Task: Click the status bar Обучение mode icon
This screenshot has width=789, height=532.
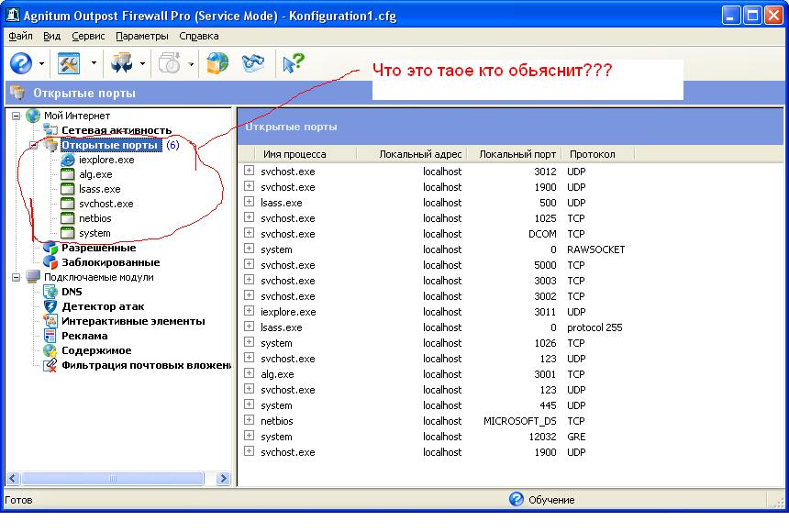Action: (x=517, y=499)
